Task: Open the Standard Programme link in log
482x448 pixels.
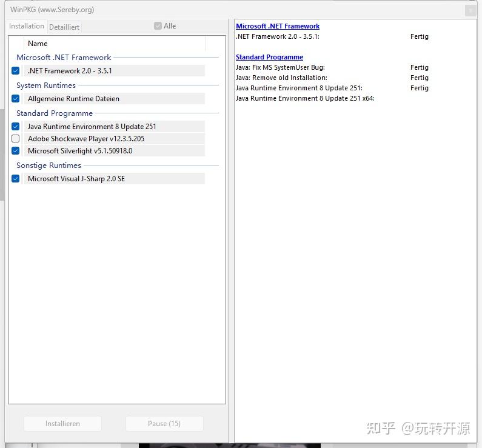Action: click(269, 57)
